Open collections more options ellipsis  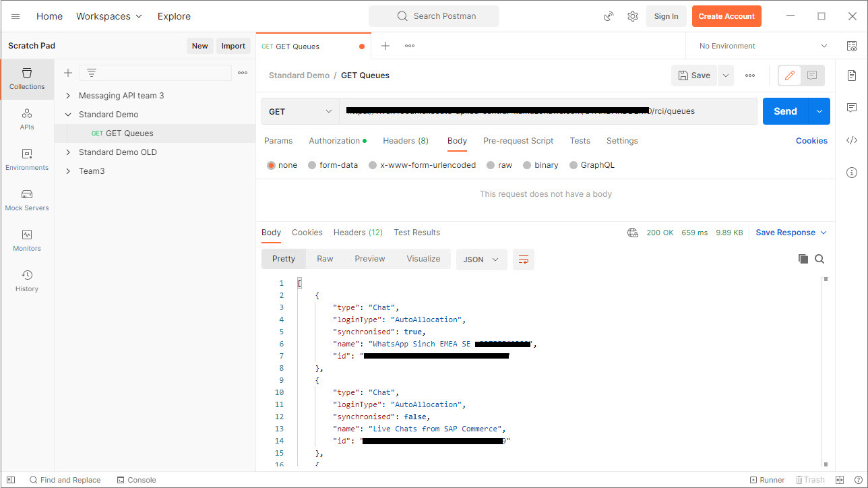point(243,73)
